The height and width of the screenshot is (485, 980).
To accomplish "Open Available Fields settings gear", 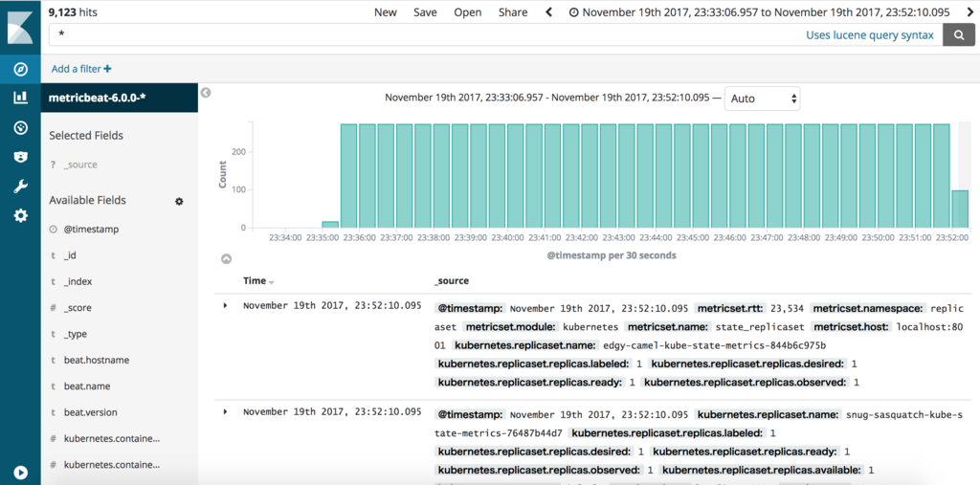I will click(179, 201).
